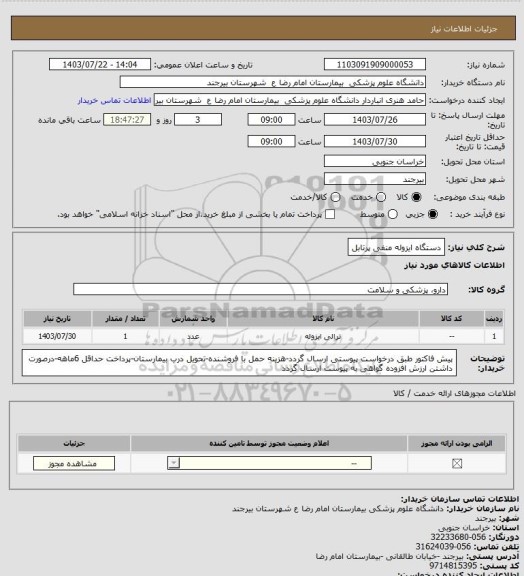Click the buyer organization name field
This screenshot has height=576, width=524.
click(x=273, y=82)
